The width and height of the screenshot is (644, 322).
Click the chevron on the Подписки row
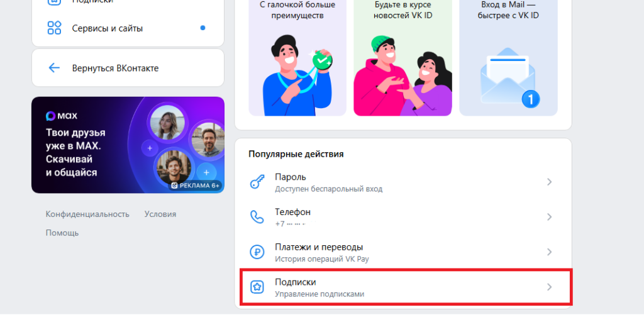click(549, 287)
